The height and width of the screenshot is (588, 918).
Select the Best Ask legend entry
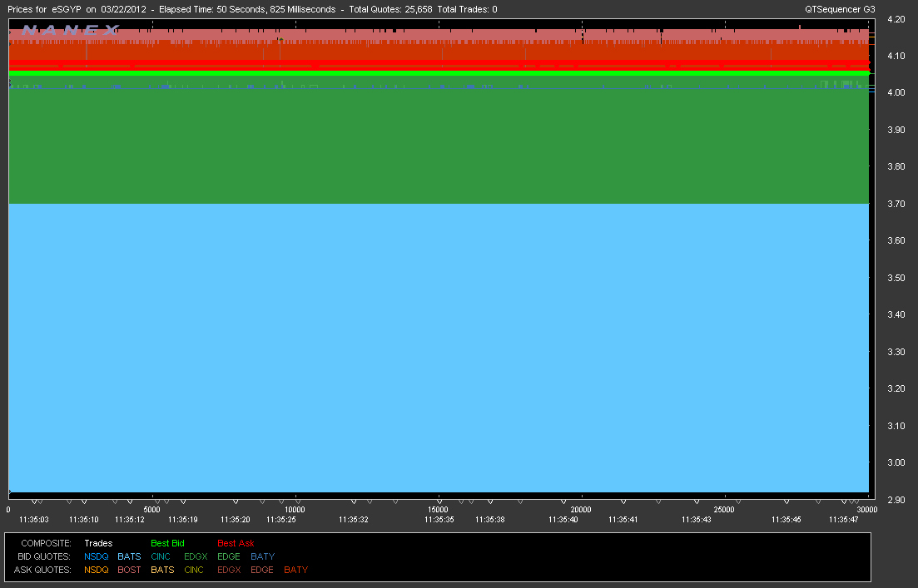click(x=236, y=543)
